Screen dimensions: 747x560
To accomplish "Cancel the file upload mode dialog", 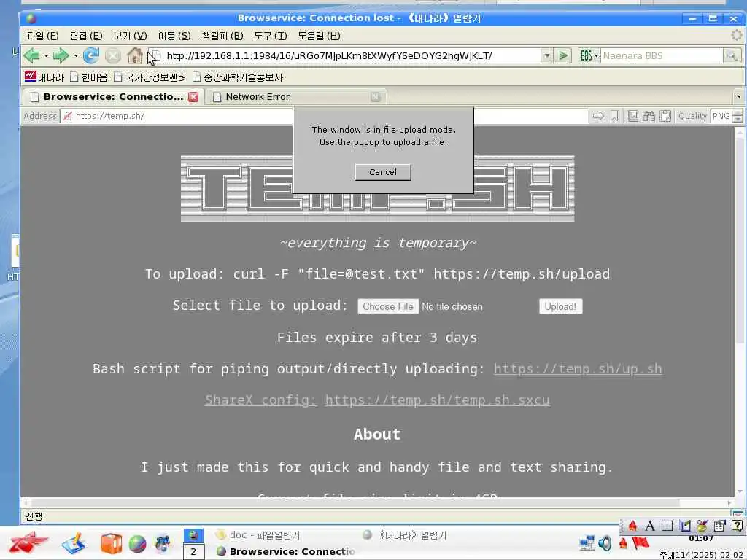I will click(382, 172).
